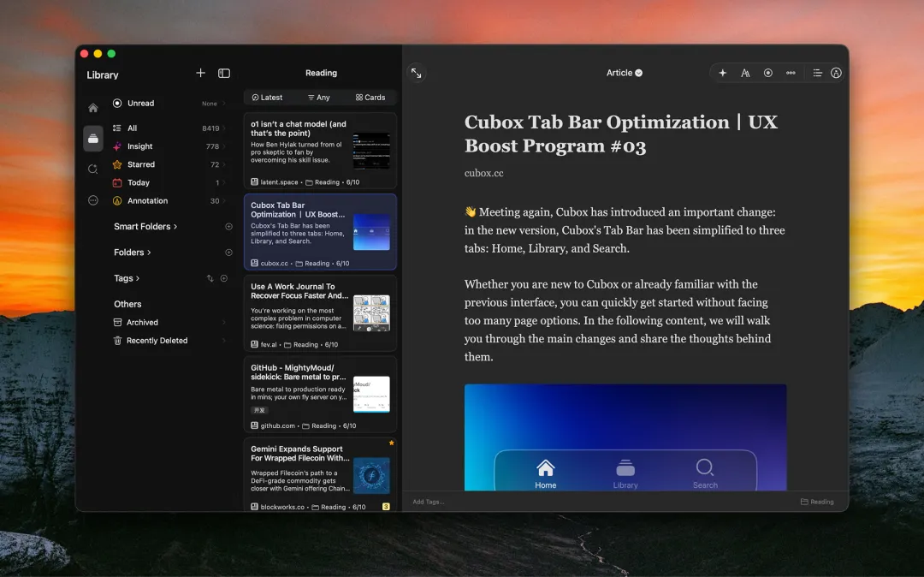Open Gemini Expands Support card
924x577 pixels.
point(320,474)
